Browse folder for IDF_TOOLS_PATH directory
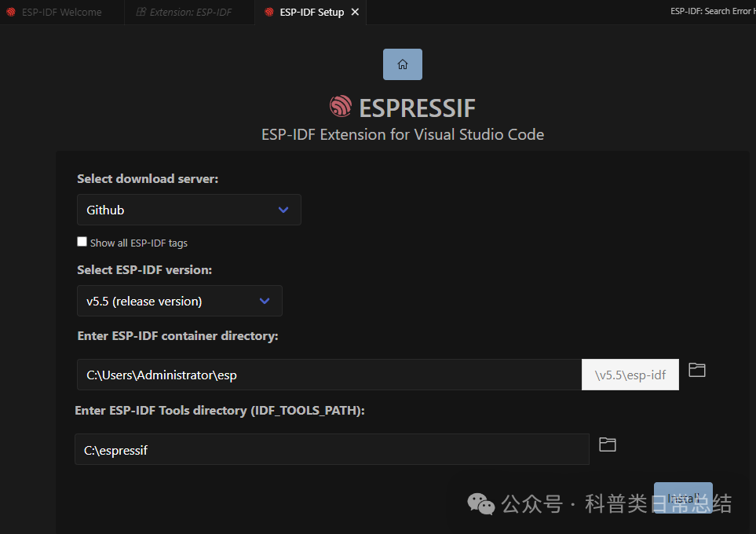The height and width of the screenshot is (534, 756). click(x=607, y=444)
